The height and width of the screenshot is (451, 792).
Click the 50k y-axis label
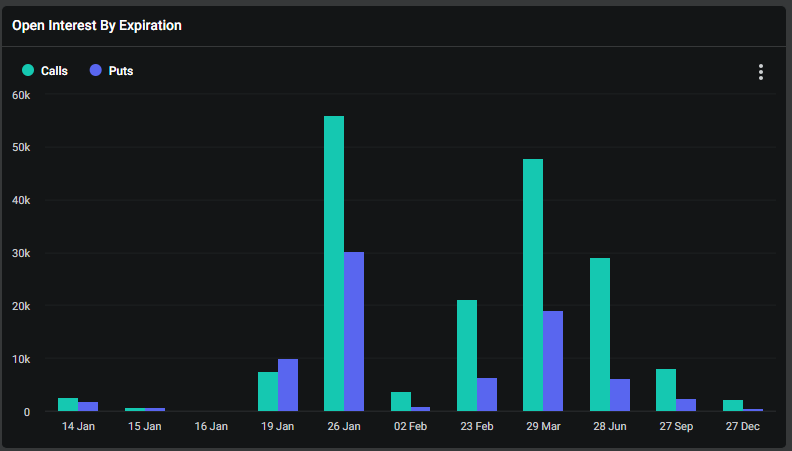coord(21,147)
